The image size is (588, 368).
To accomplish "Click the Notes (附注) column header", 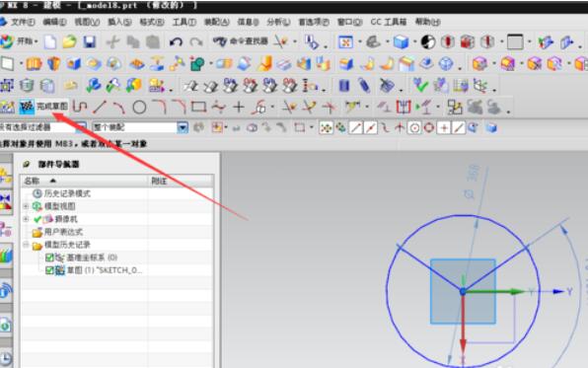I will click(181, 182).
